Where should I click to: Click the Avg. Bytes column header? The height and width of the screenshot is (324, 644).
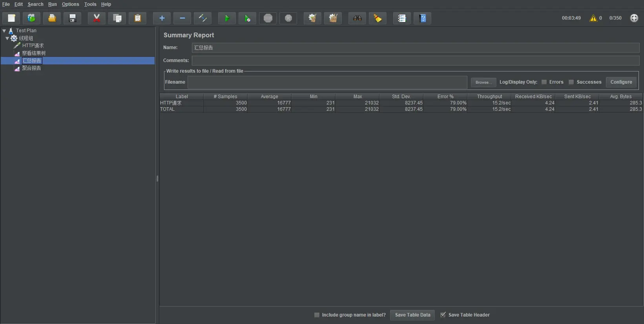pyautogui.click(x=621, y=97)
